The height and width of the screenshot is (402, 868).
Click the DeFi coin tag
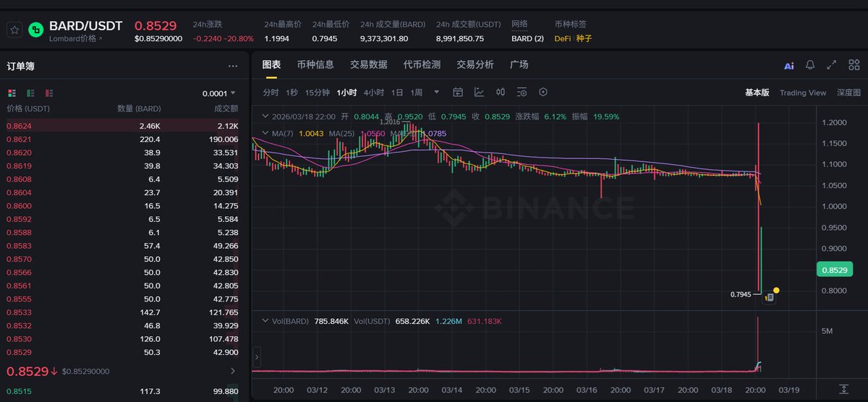pyautogui.click(x=563, y=38)
